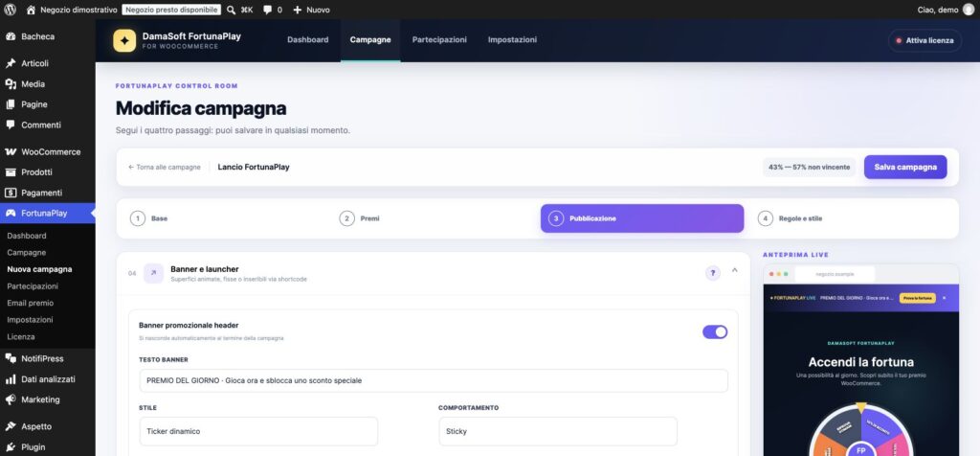Click the 43% — 57% non vincente badge
Viewport: 980px width, 456px height.
tap(809, 167)
